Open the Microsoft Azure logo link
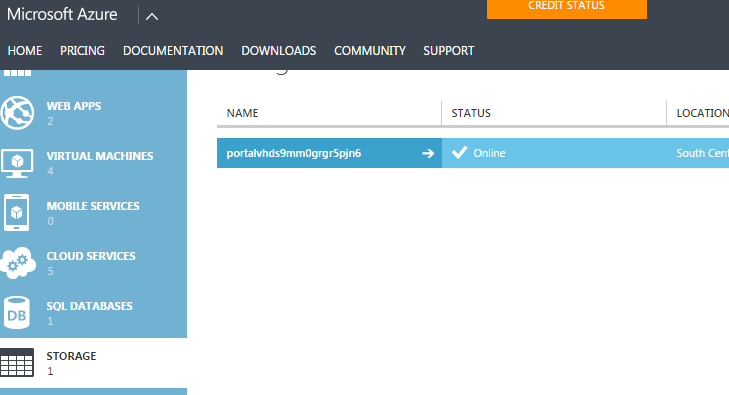The height and width of the screenshot is (395, 729). click(62, 14)
